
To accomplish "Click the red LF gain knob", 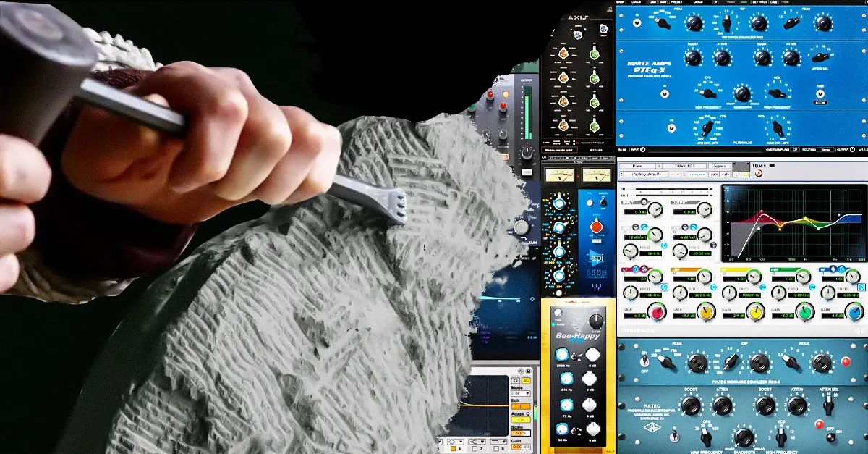I will tap(655, 313).
